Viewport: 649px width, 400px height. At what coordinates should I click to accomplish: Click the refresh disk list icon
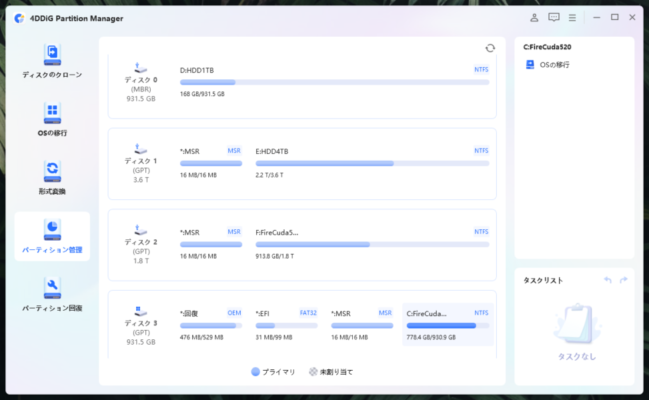(490, 48)
